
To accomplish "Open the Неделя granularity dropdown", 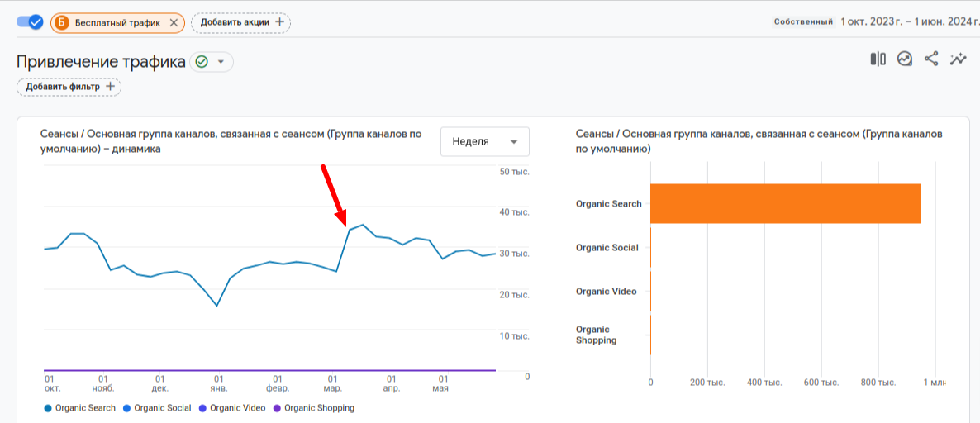I will [x=484, y=142].
